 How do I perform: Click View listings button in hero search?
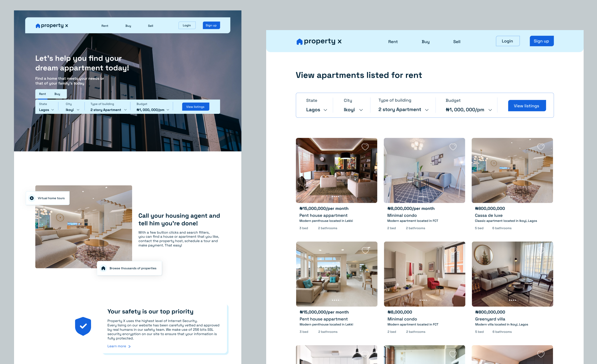(x=196, y=107)
